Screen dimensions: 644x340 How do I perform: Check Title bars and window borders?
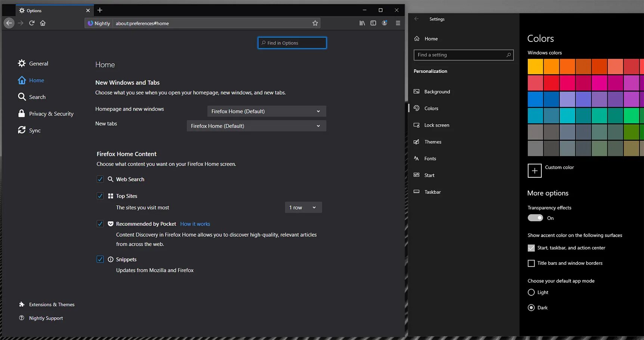531,263
